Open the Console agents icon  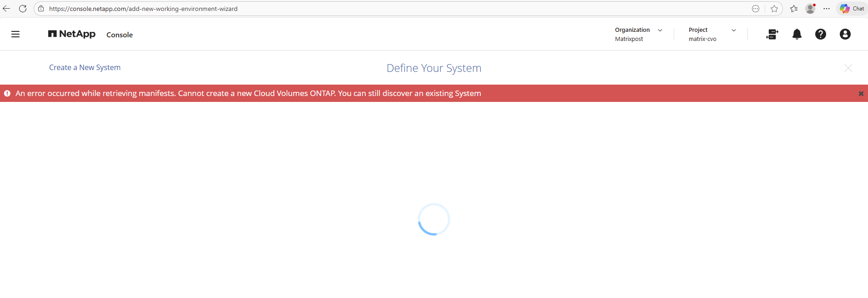click(772, 34)
